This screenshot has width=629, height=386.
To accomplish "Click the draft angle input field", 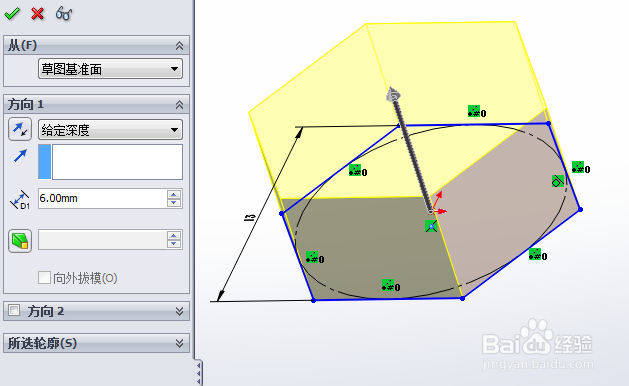I will click(x=102, y=240).
